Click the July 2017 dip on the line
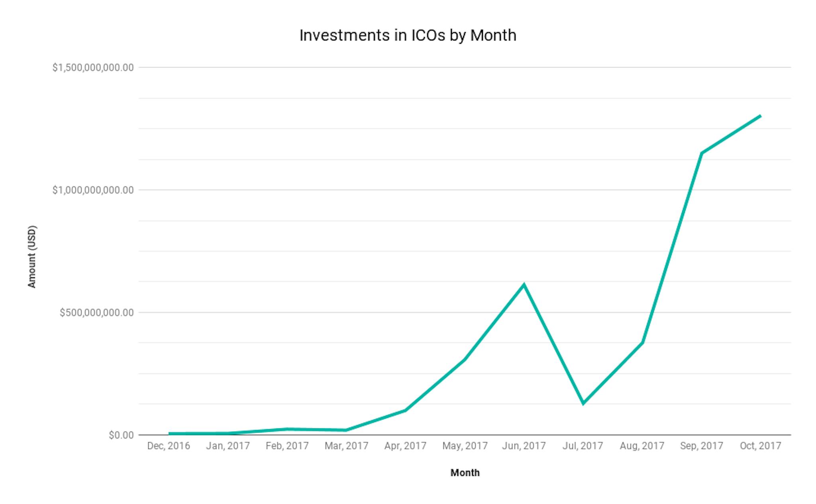 point(583,403)
